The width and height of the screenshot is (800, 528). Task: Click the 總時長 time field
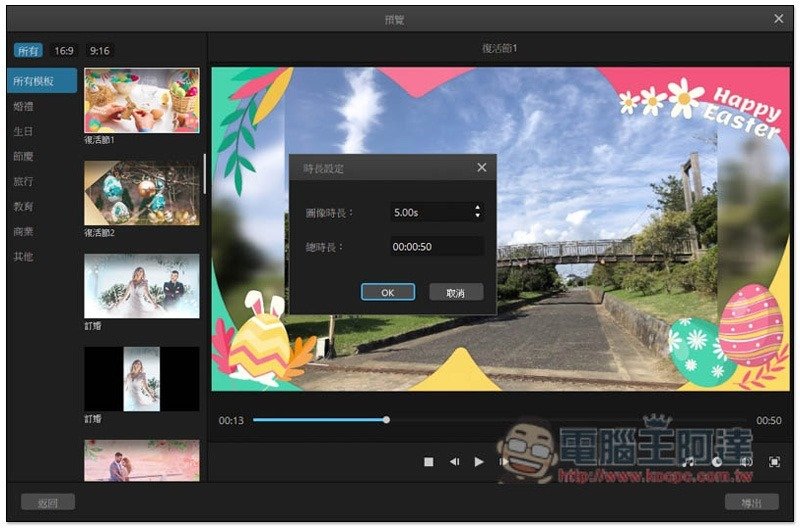(x=436, y=247)
